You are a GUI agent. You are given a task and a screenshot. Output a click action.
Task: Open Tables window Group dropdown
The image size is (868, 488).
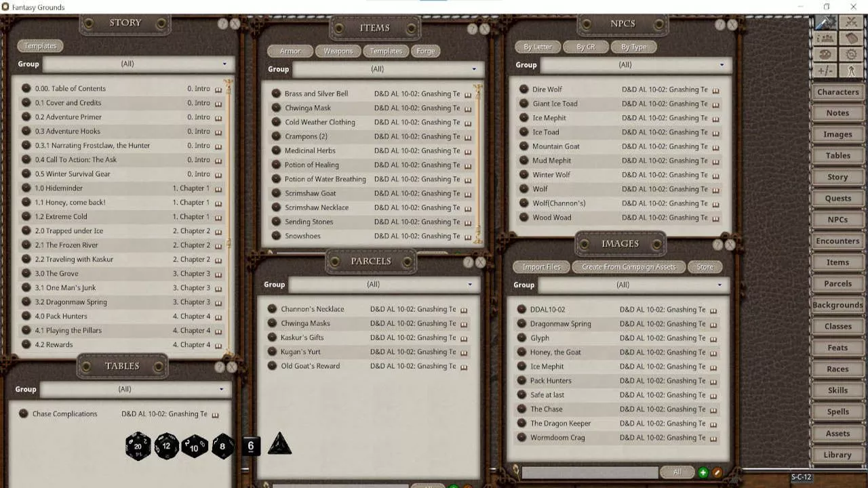135,389
